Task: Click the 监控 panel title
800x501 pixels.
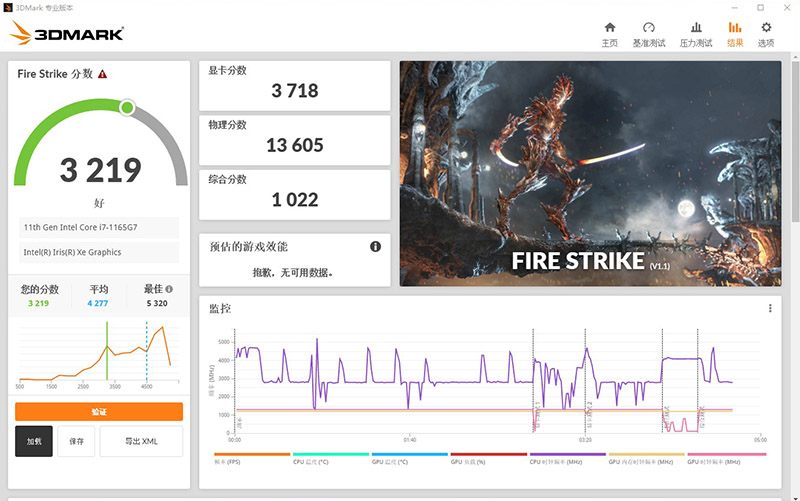Action: (220, 308)
